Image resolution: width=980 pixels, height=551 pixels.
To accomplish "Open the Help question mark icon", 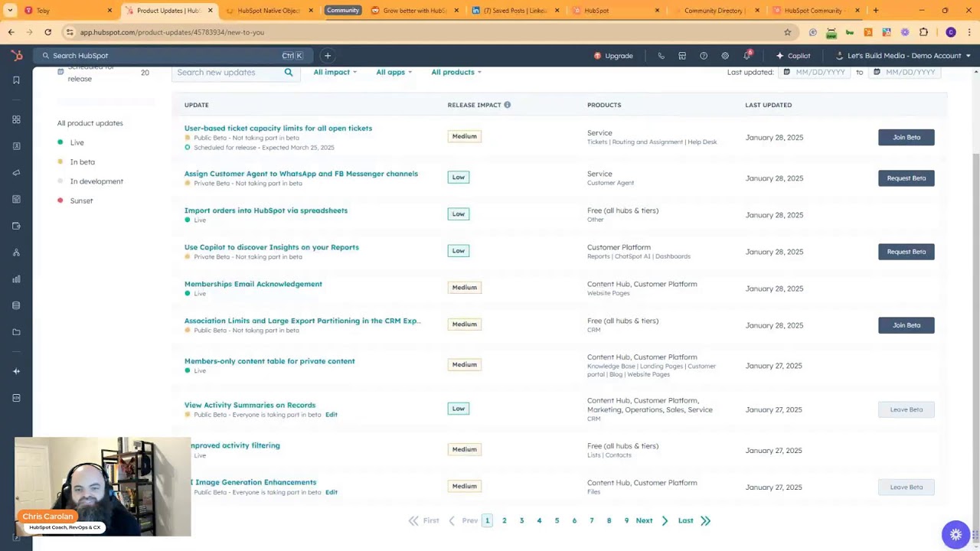I will (704, 56).
